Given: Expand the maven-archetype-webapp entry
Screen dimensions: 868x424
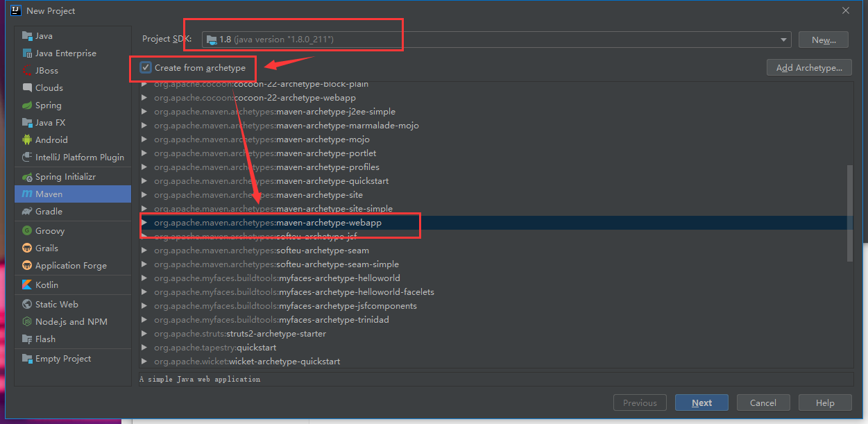Looking at the screenshot, I should pyautogui.click(x=144, y=223).
